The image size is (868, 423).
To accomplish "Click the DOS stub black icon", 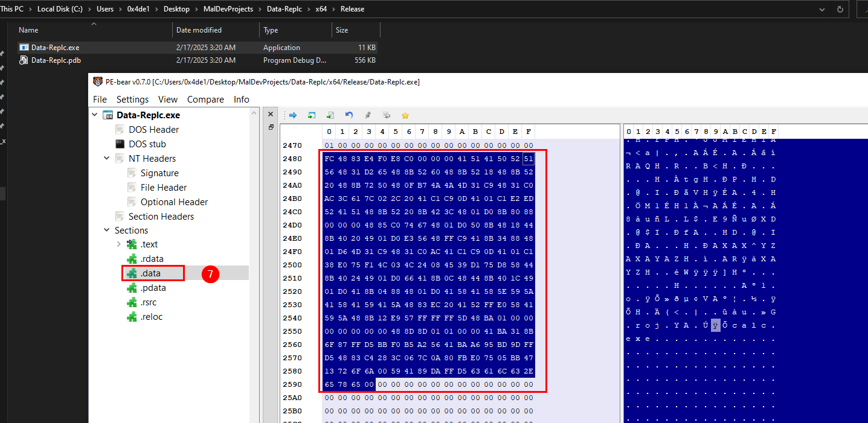I will 120,144.
